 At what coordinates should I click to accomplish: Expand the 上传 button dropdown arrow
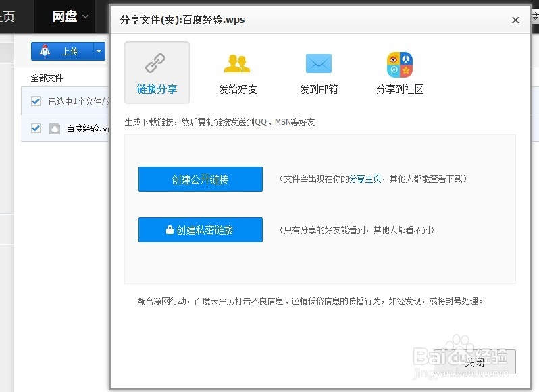pos(99,51)
